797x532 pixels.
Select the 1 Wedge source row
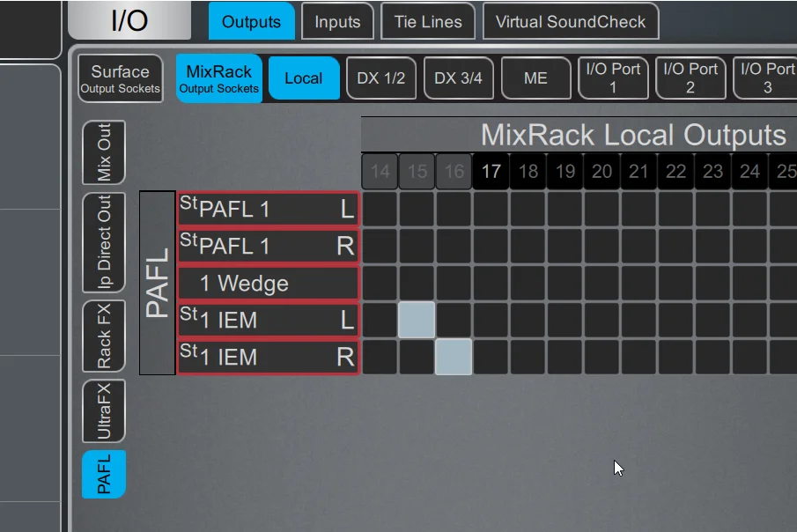269,284
